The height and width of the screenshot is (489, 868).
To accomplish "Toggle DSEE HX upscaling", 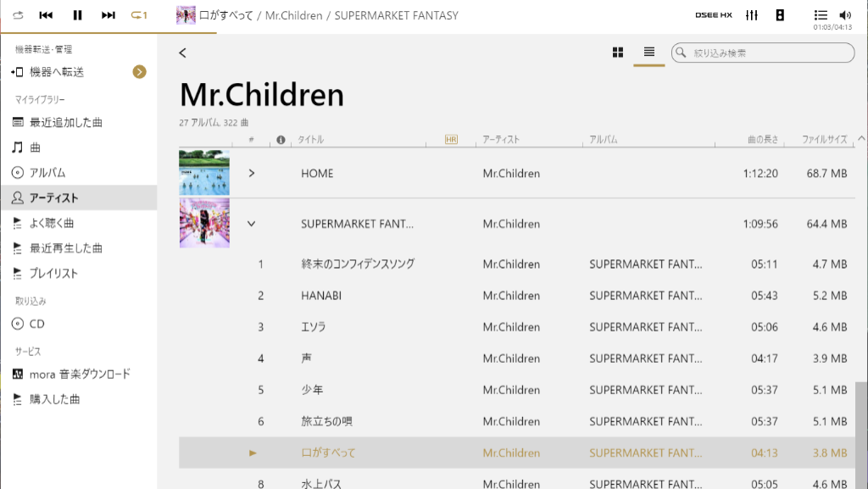I will [713, 15].
